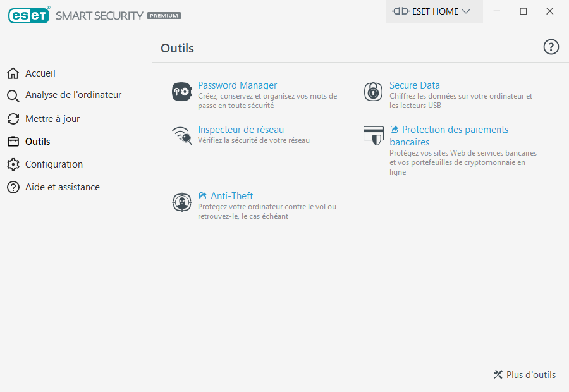Click the external link icon beside Anti-Theft
Screen dimensions: 569x392
click(x=202, y=195)
